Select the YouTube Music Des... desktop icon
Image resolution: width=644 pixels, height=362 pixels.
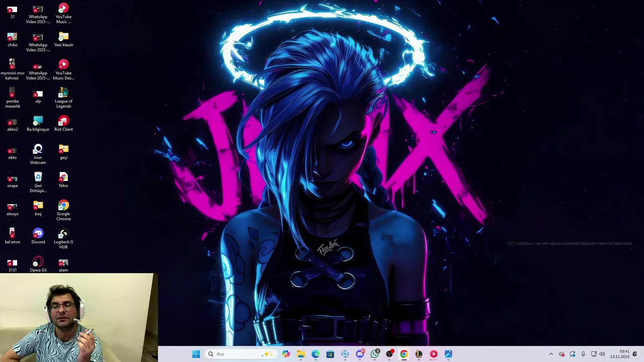[x=63, y=70]
